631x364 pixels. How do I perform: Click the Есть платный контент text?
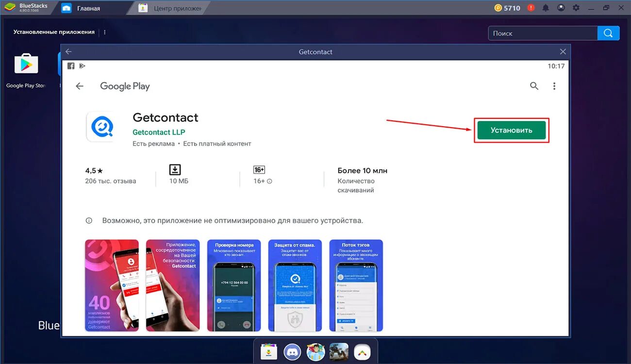pos(217,144)
